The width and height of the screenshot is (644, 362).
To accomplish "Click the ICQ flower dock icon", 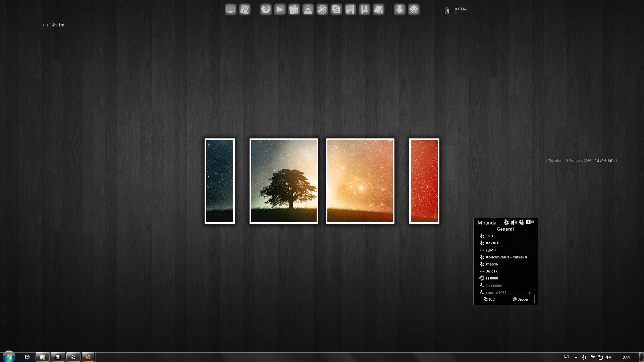I will (322, 9).
